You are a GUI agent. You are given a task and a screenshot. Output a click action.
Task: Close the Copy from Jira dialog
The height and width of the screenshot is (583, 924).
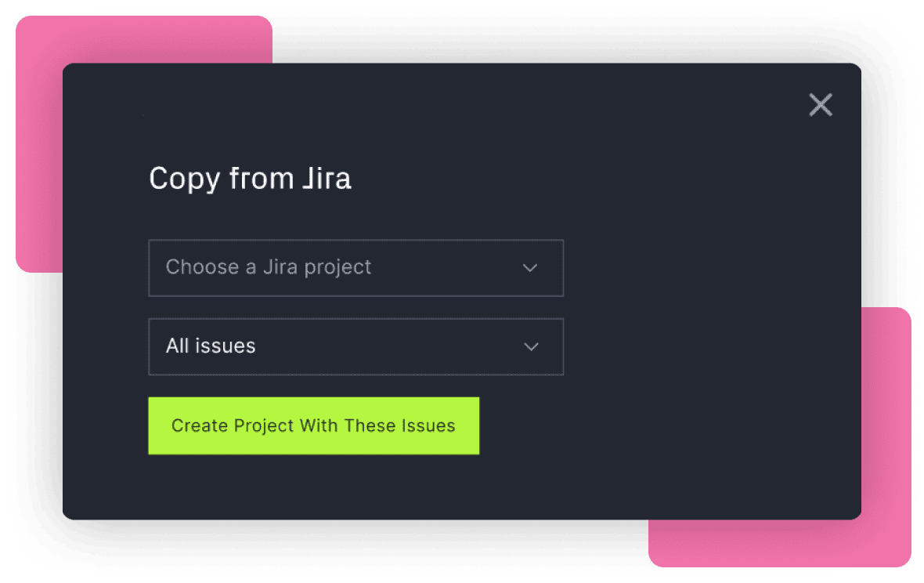click(821, 105)
